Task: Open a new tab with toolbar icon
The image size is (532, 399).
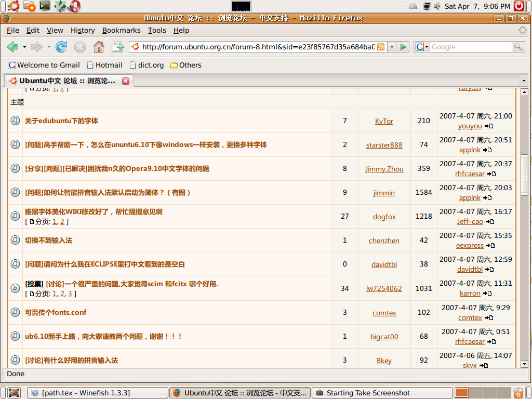Action: [117, 47]
